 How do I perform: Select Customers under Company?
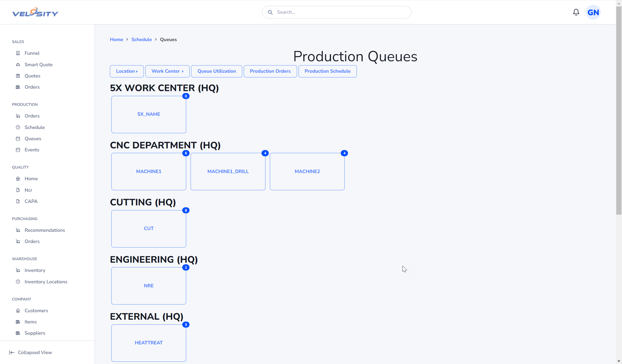(x=36, y=310)
